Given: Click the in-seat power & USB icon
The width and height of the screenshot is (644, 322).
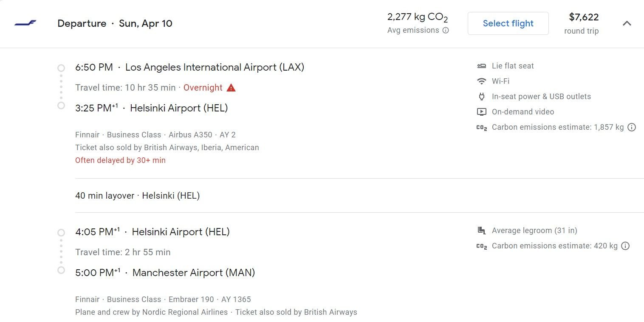Looking at the screenshot, I should click(481, 97).
